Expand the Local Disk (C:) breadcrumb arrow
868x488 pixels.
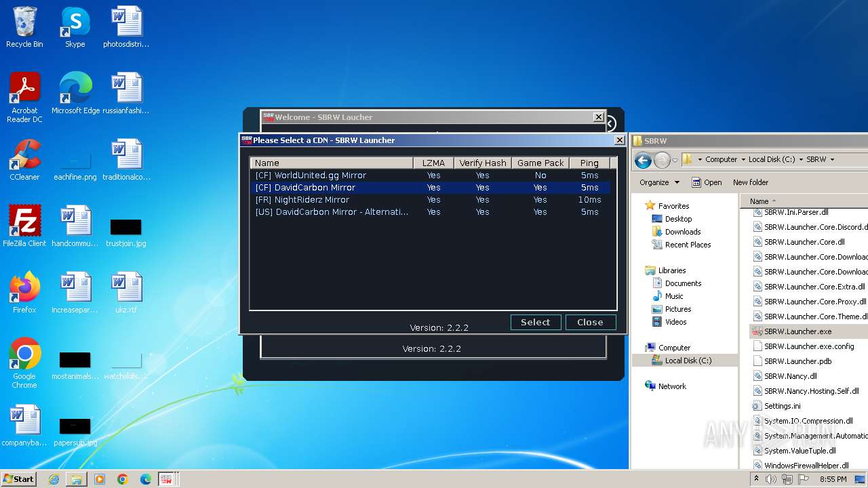802,160
